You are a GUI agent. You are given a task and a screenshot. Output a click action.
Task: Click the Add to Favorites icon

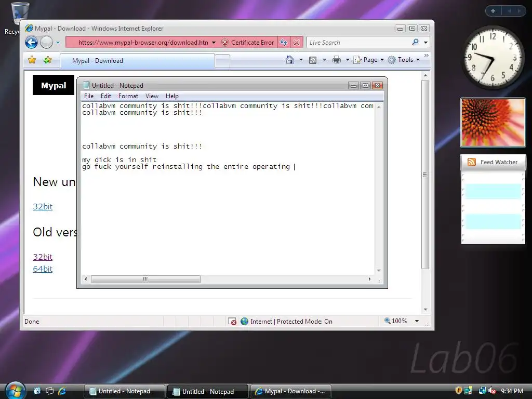[x=47, y=60]
